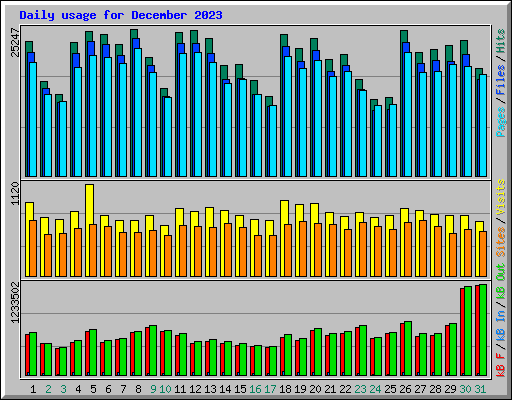Select day label 26 on the x-axis

point(405,389)
